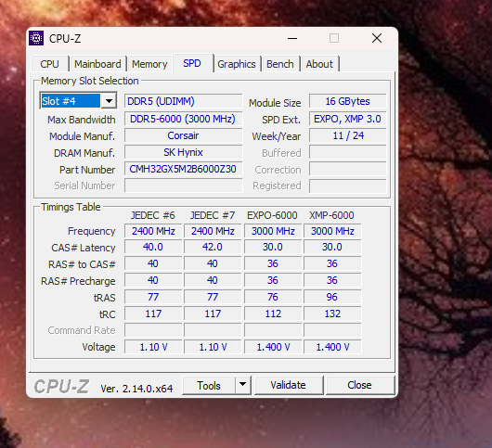The width and height of the screenshot is (492, 448).
Task: Click the part number CMH32GX5M2B6000Z30
Action: (183, 169)
